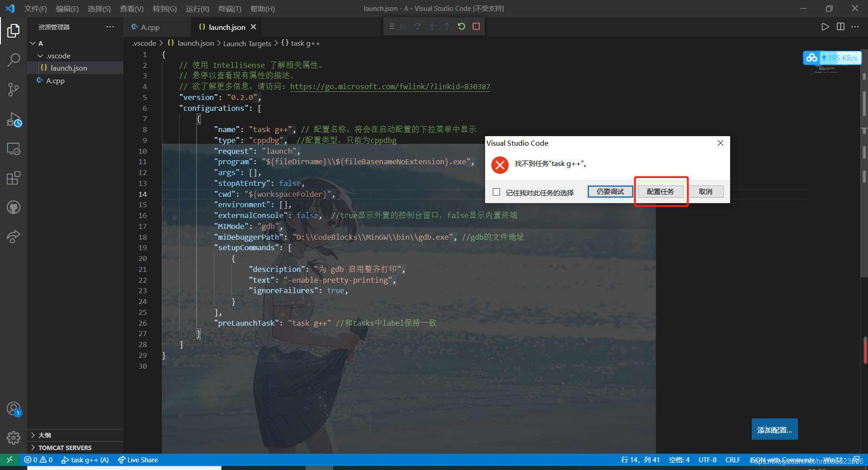Viewport: 868px width, 470px height.
Task: Switch to the A.cpp editor tab
Action: 150,27
